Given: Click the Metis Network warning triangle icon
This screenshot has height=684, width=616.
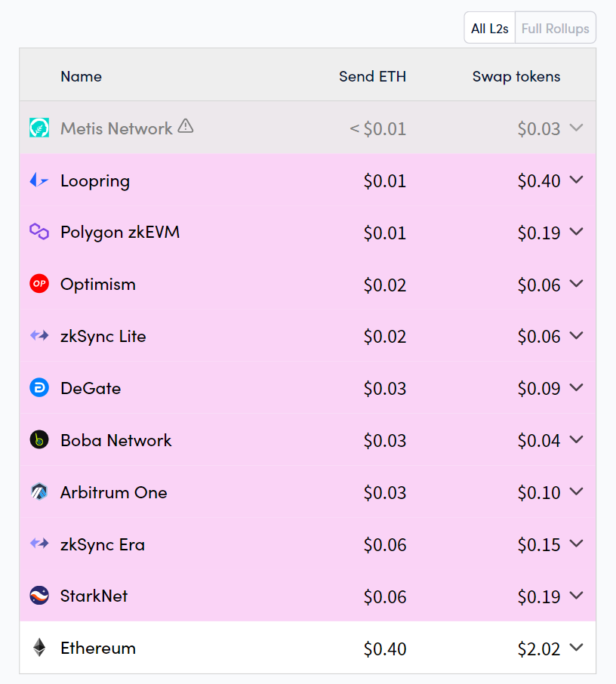Looking at the screenshot, I should coord(186,127).
